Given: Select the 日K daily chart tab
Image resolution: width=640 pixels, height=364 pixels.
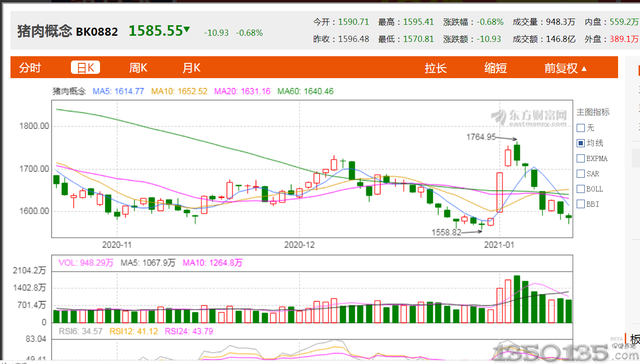Looking at the screenshot, I should (x=85, y=68).
